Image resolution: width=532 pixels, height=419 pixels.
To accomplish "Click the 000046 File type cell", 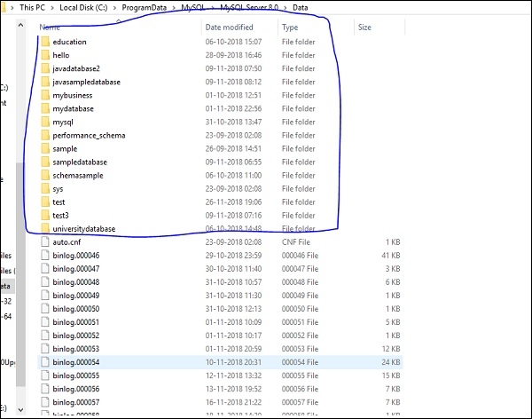I will coord(300,255).
